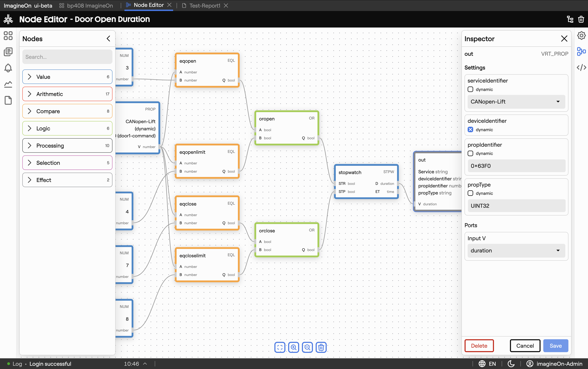Expand the Arithmetic node category

[67, 94]
